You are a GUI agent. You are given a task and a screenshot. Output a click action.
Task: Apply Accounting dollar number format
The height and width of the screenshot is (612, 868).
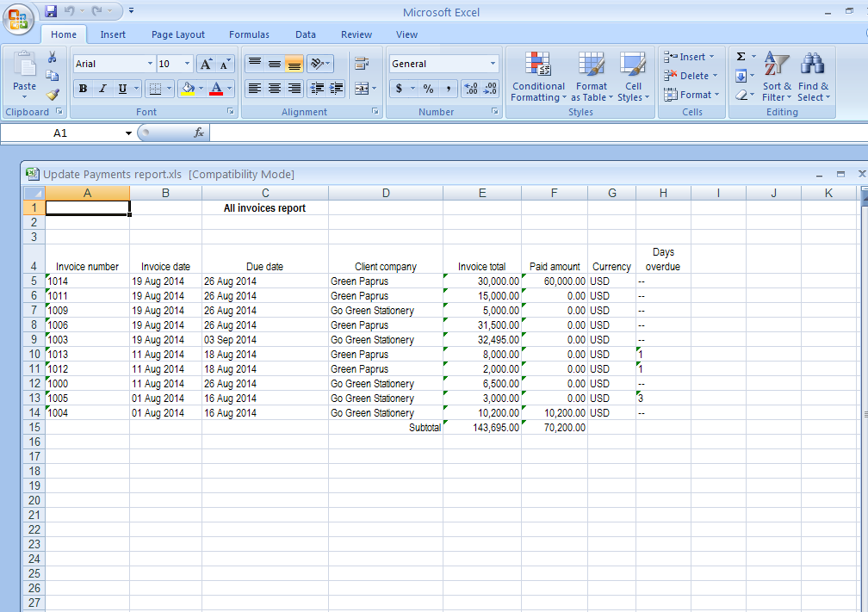click(400, 89)
